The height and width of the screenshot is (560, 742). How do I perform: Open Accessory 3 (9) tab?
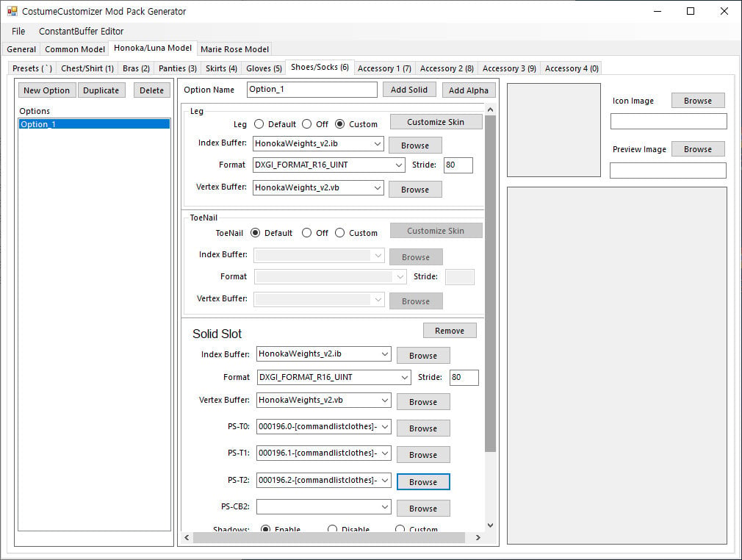(x=509, y=68)
